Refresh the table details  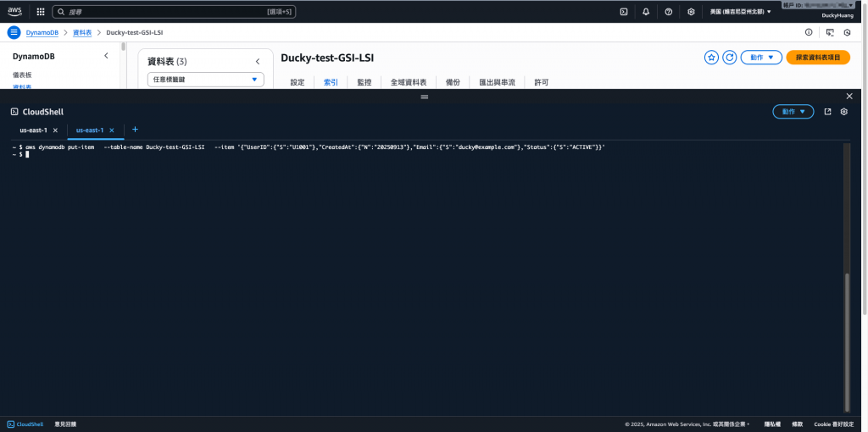tap(730, 58)
